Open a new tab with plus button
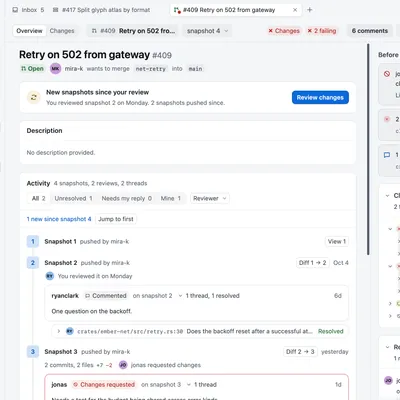The width and height of the screenshot is (400, 400). 310,10
